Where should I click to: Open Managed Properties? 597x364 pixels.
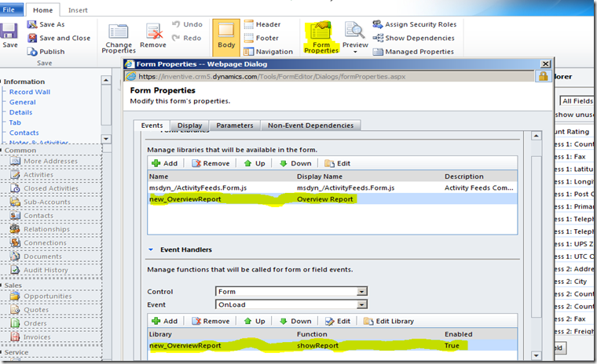coord(413,51)
